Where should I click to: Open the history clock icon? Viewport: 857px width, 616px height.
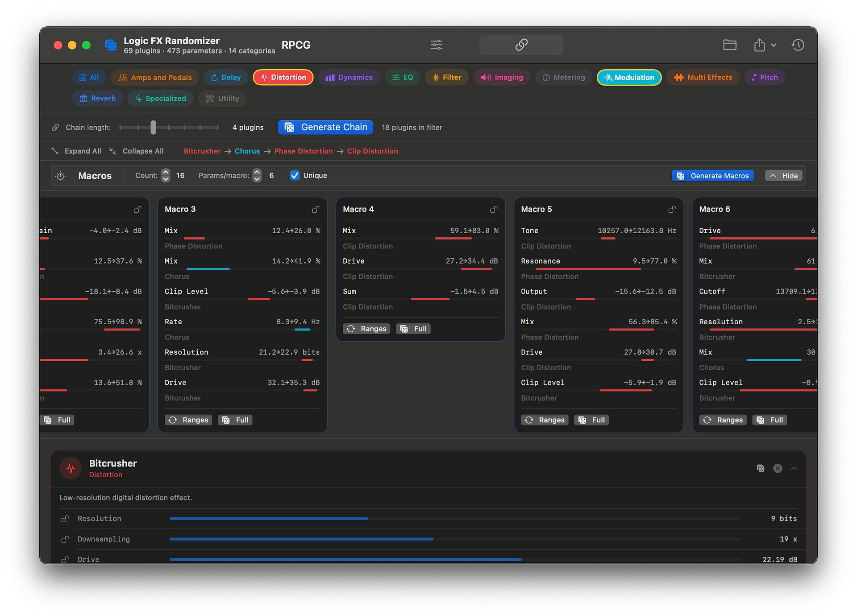[798, 45]
